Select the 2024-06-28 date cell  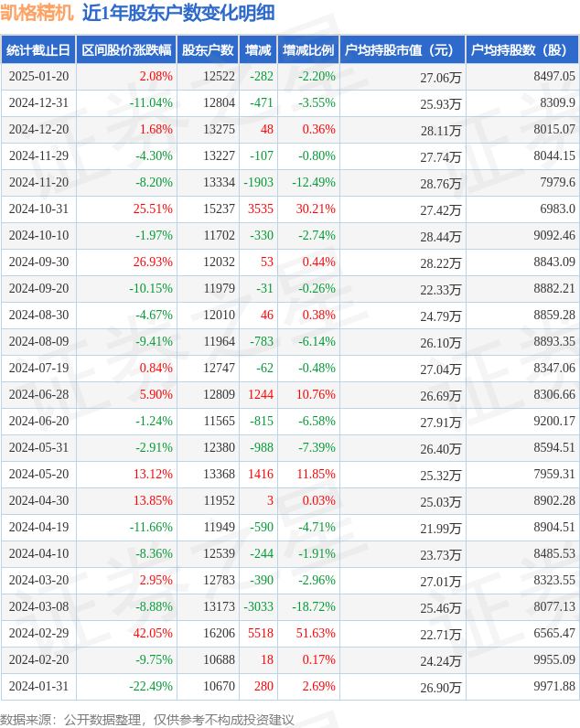pyautogui.click(x=38, y=395)
